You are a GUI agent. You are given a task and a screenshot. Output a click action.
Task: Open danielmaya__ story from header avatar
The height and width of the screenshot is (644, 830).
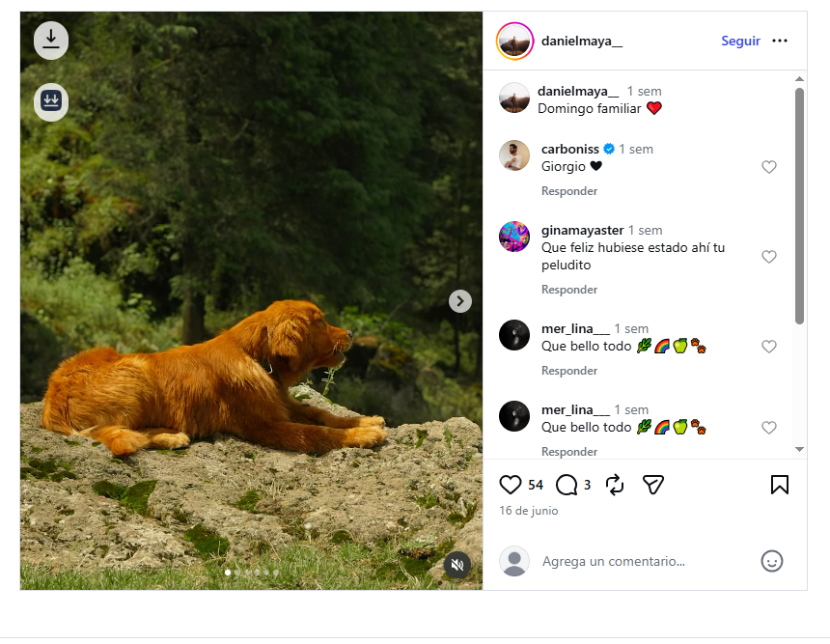[514, 41]
